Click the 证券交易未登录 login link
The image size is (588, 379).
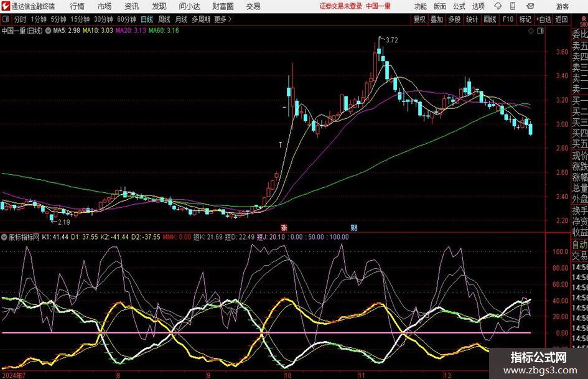coord(341,6)
